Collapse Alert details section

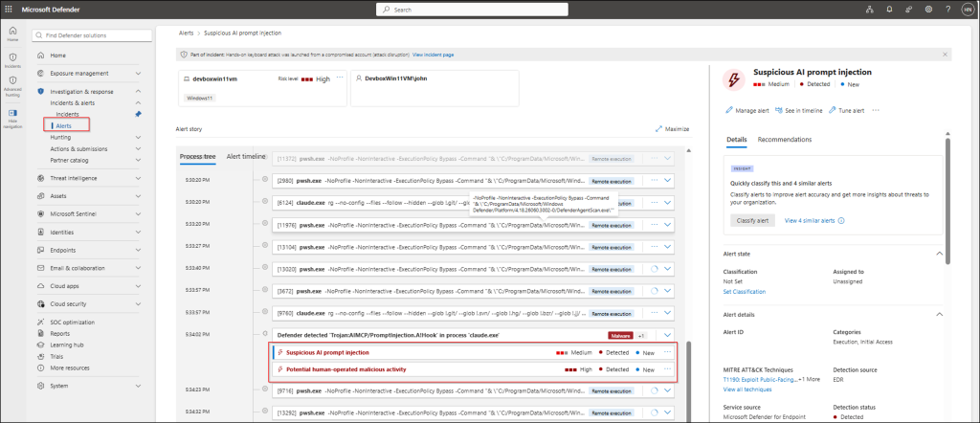[x=938, y=315]
